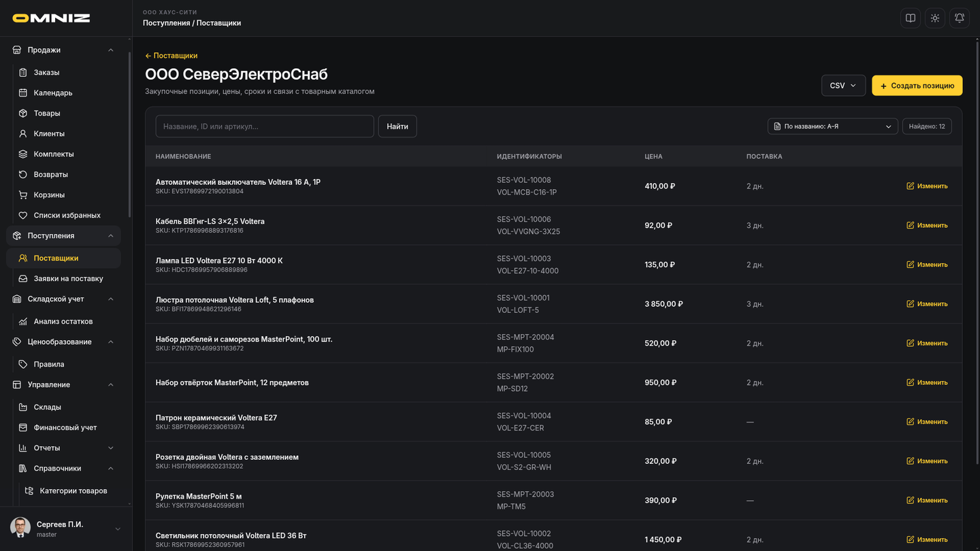Image resolution: width=980 pixels, height=551 pixels.
Task: Click user avatar of Сергеев П.И.
Action: click(20, 527)
